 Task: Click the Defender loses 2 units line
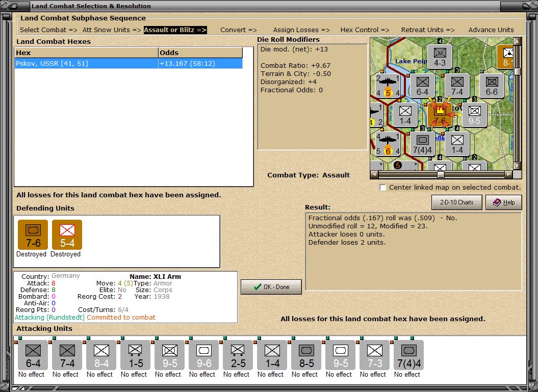tap(347, 243)
